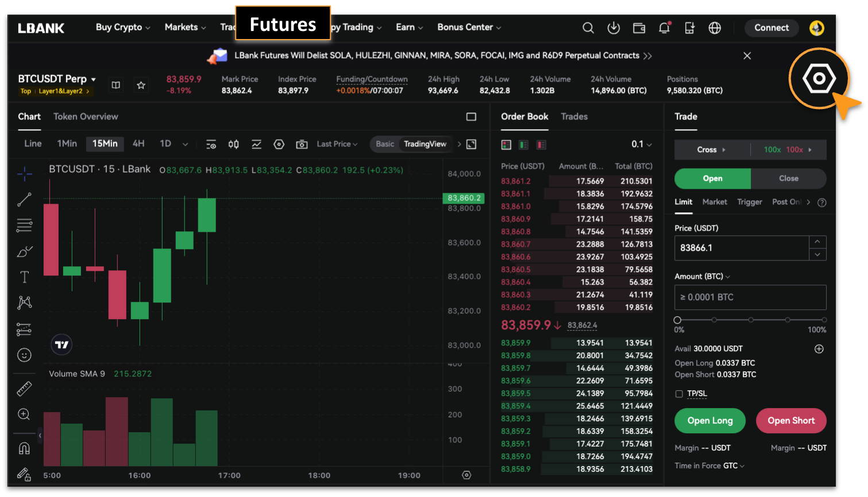
Task: Switch to the Trades tab
Action: [574, 117]
